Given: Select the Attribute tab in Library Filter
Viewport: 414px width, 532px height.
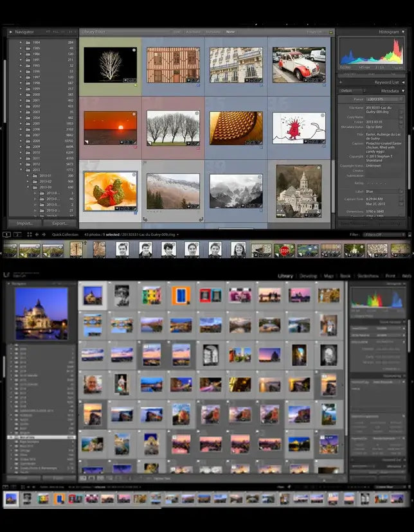Looking at the screenshot, I should pyautogui.click(x=193, y=32).
